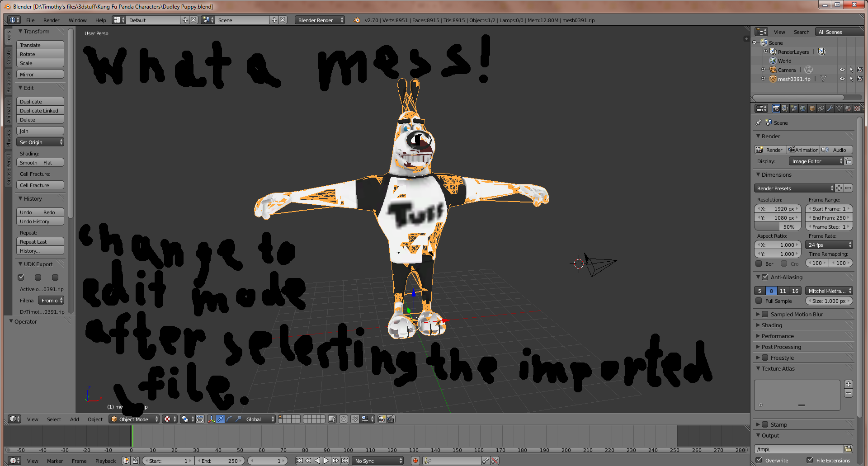This screenshot has height=466, width=868.
Task: Open the Modifiers tab (wrench icon)
Action: coord(830,108)
